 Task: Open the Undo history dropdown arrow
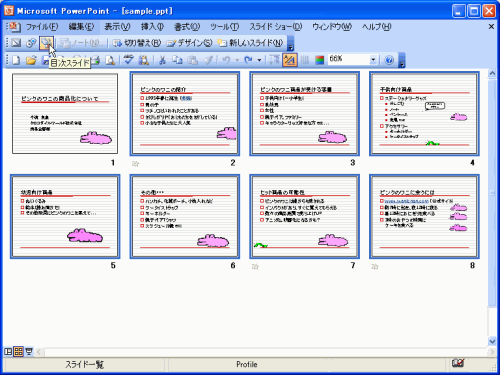[237, 60]
